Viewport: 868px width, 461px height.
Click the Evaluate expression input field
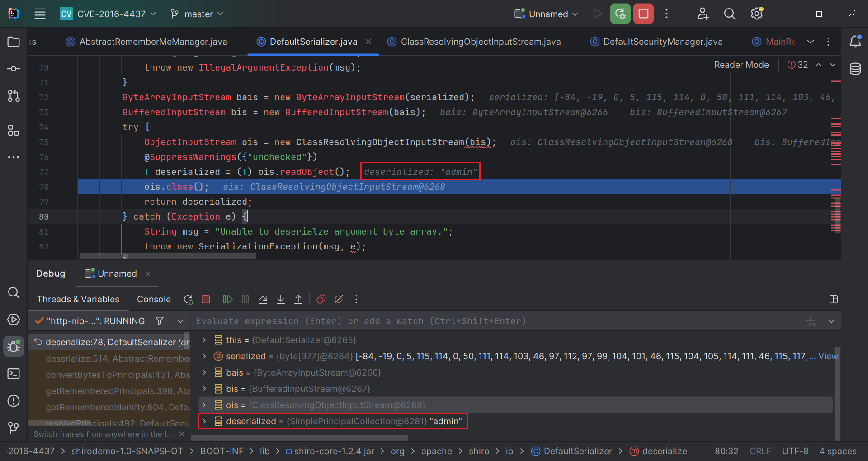497,321
